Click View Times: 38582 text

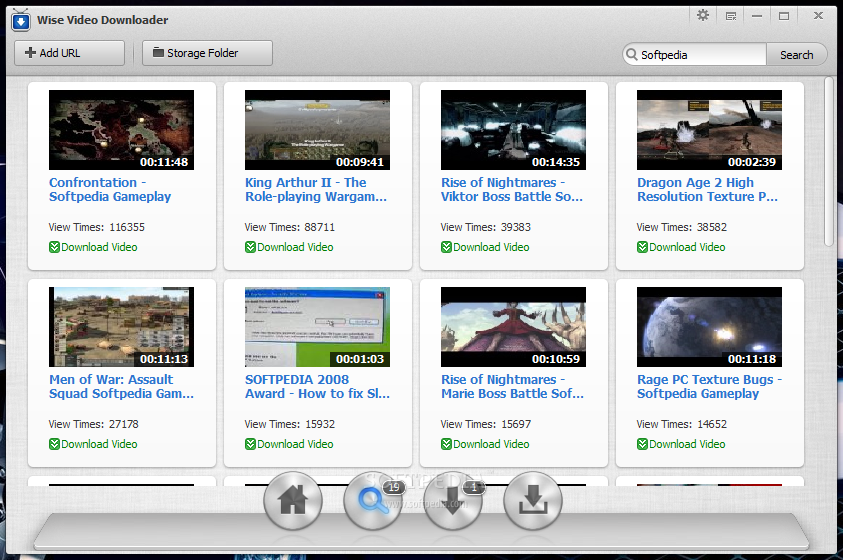(682, 227)
